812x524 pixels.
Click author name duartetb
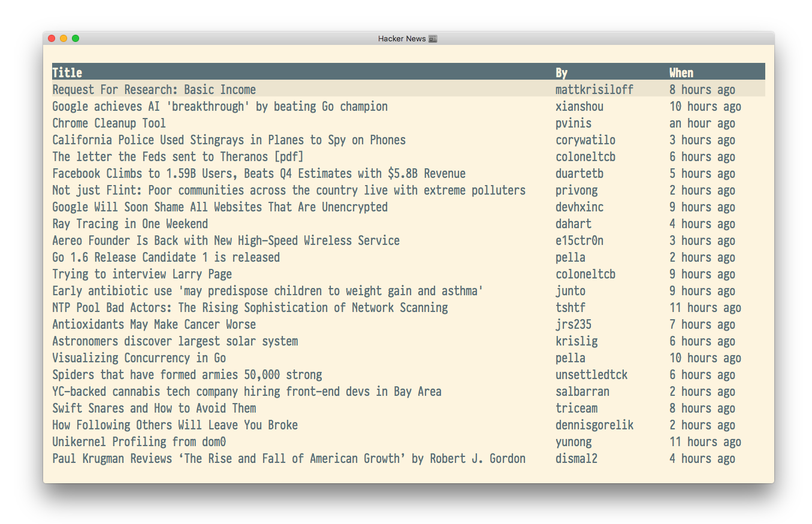coord(579,173)
